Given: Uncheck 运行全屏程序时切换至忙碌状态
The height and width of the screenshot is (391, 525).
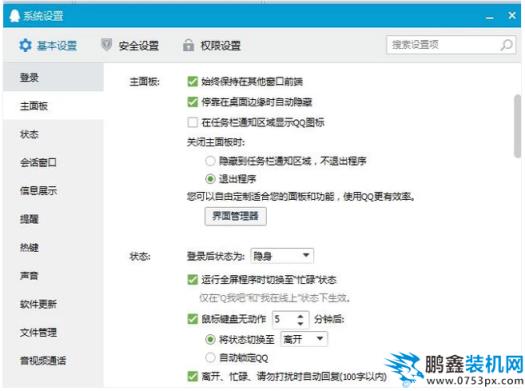Looking at the screenshot, I should 193,280.
